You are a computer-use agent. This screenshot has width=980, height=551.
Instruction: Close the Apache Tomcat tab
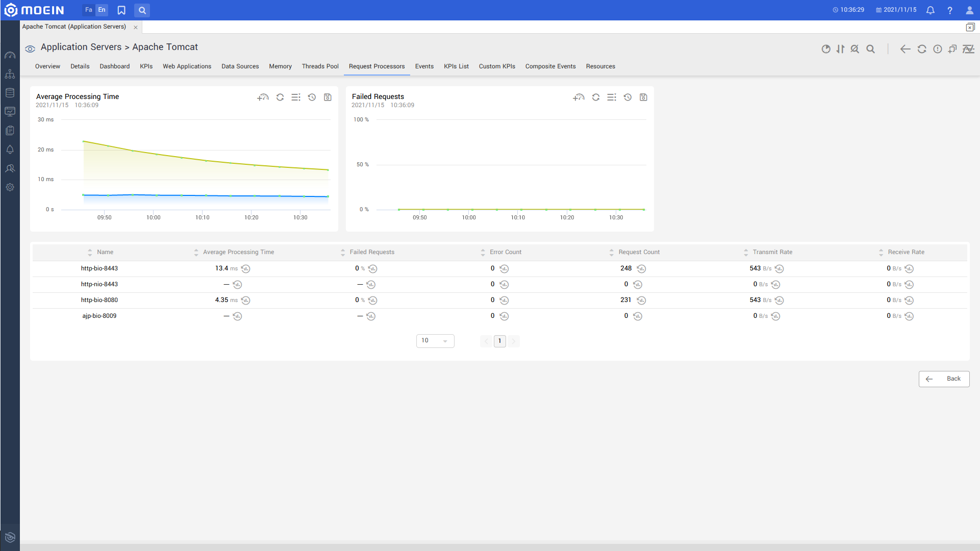click(x=136, y=28)
